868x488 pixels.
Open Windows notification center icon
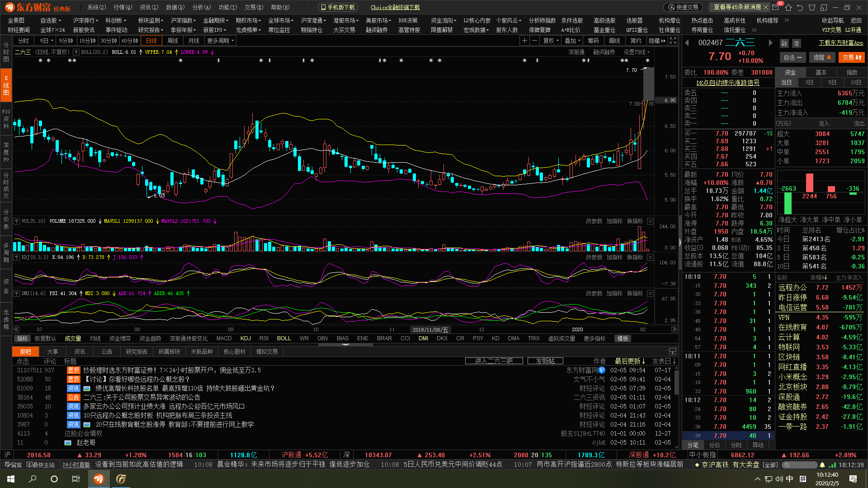click(853, 479)
